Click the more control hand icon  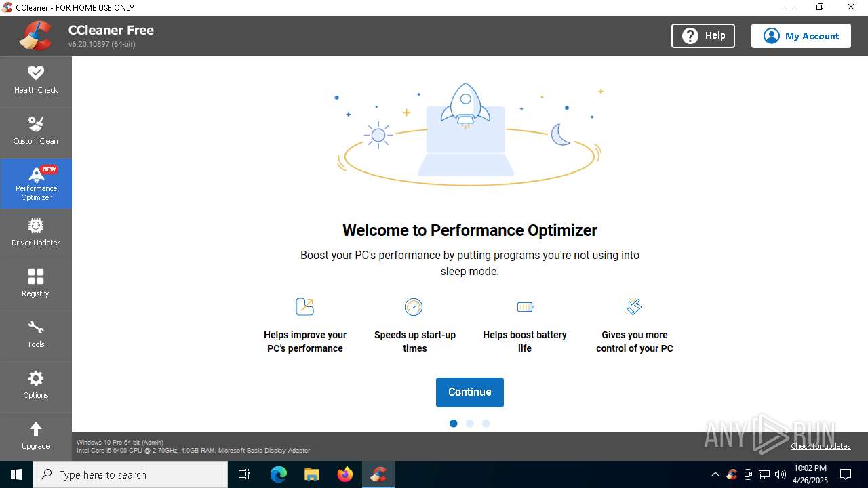tap(634, 307)
